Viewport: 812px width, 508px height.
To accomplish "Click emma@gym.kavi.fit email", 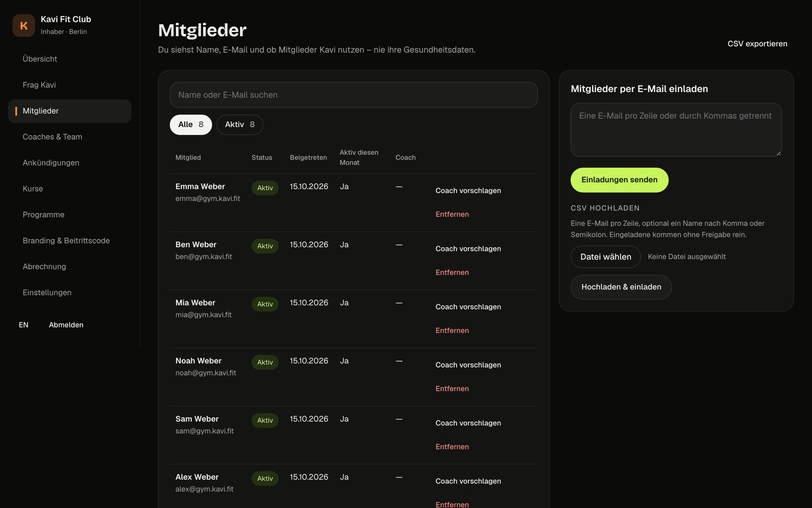I will tap(208, 199).
